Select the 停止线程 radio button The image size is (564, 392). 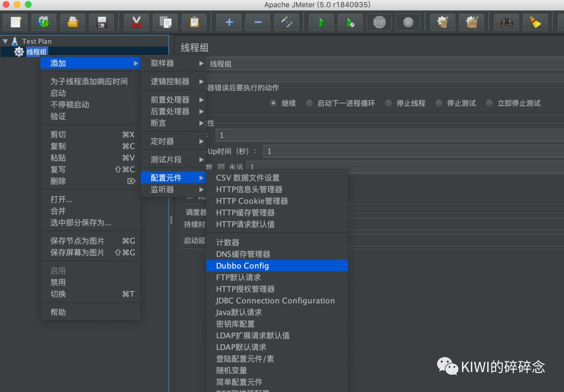389,103
